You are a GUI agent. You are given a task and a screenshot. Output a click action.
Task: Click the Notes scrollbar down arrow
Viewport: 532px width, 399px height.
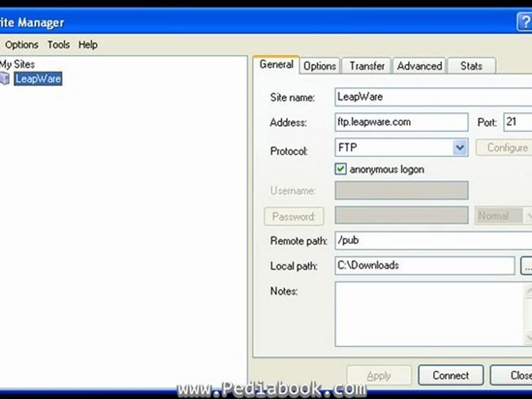coord(528,337)
